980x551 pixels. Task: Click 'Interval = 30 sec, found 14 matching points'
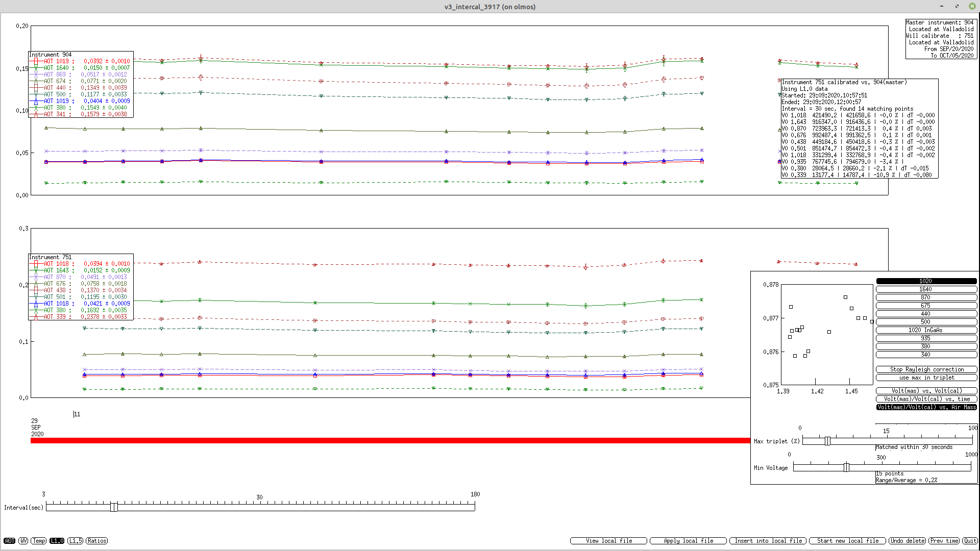tap(847, 109)
